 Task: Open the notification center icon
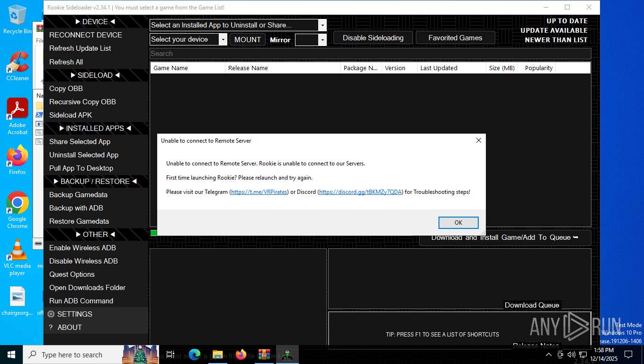tap(628, 355)
